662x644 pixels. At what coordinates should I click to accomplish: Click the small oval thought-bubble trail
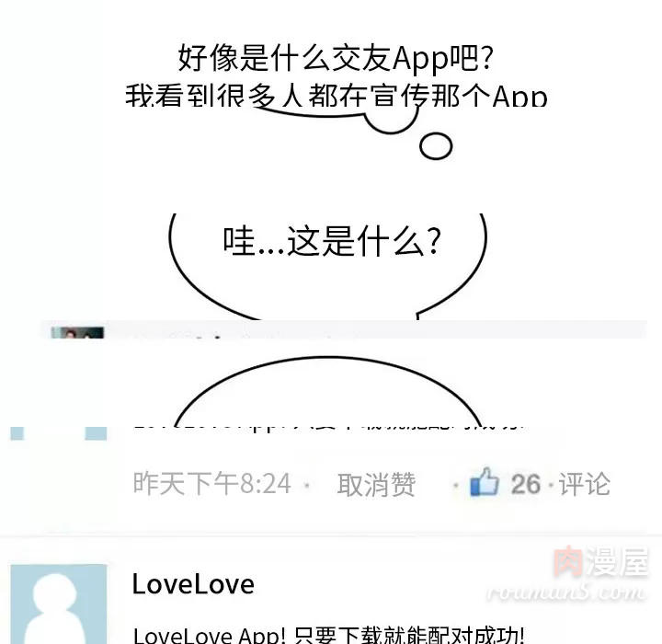coord(436,146)
